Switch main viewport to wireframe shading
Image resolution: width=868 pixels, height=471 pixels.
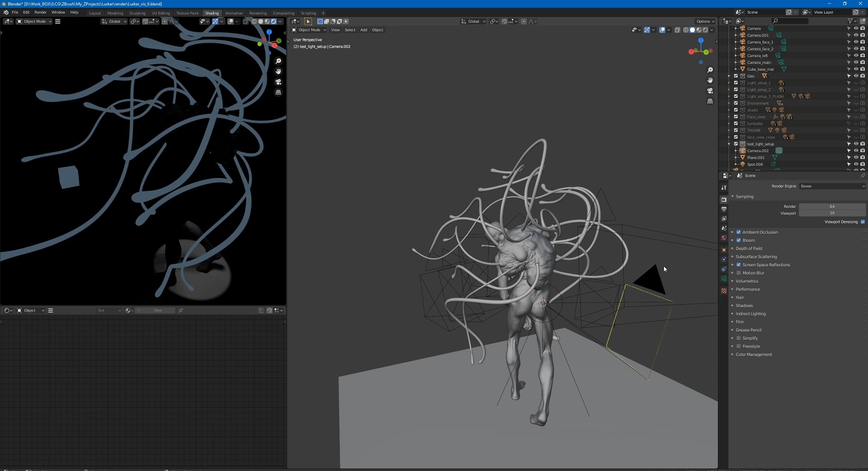pyautogui.click(x=686, y=30)
